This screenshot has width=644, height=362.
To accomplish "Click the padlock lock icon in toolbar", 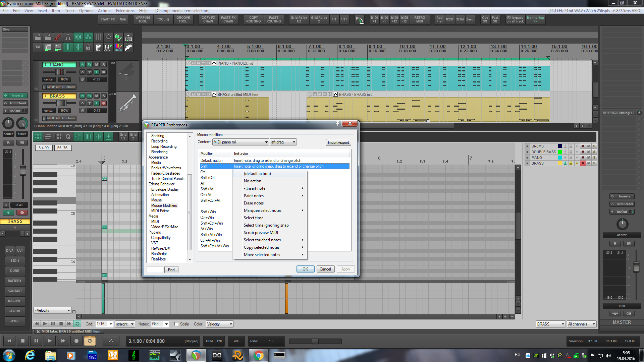I will click(88, 48).
